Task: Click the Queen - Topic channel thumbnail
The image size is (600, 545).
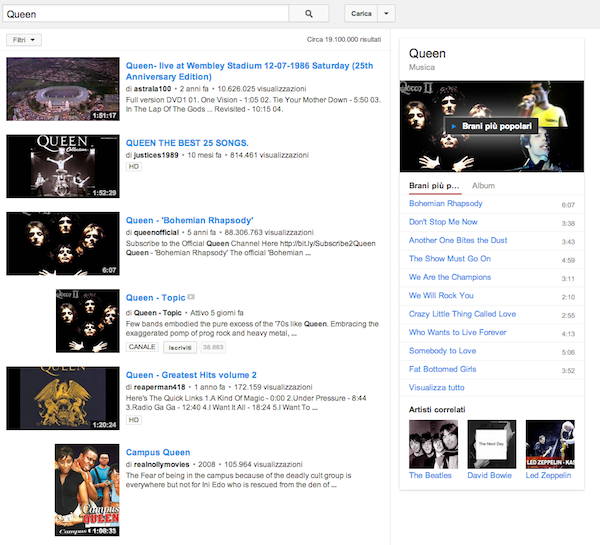Action: pyautogui.click(x=88, y=321)
